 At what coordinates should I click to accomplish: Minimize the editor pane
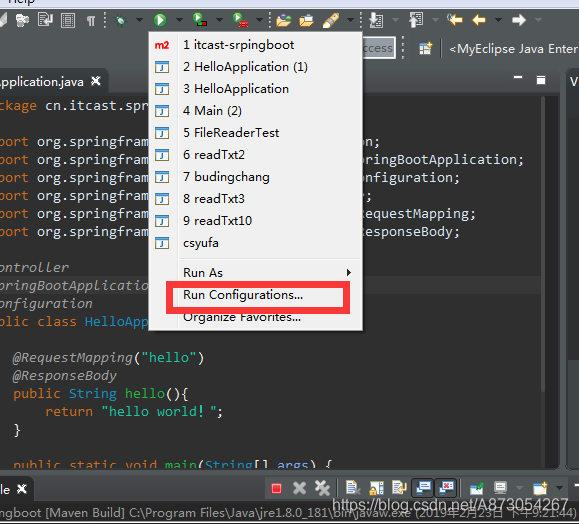click(518, 78)
